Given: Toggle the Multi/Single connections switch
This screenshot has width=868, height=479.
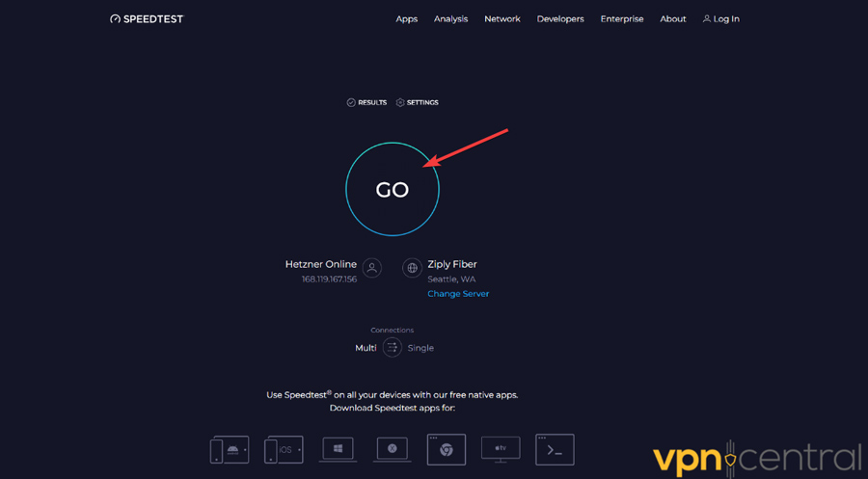Looking at the screenshot, I should (x=392, y=347).
